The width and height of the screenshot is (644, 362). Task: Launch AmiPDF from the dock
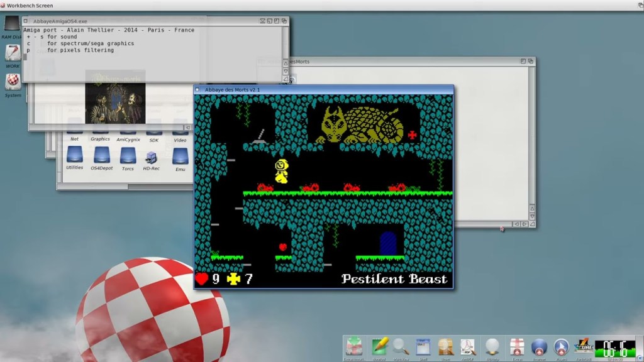[467, 347]
